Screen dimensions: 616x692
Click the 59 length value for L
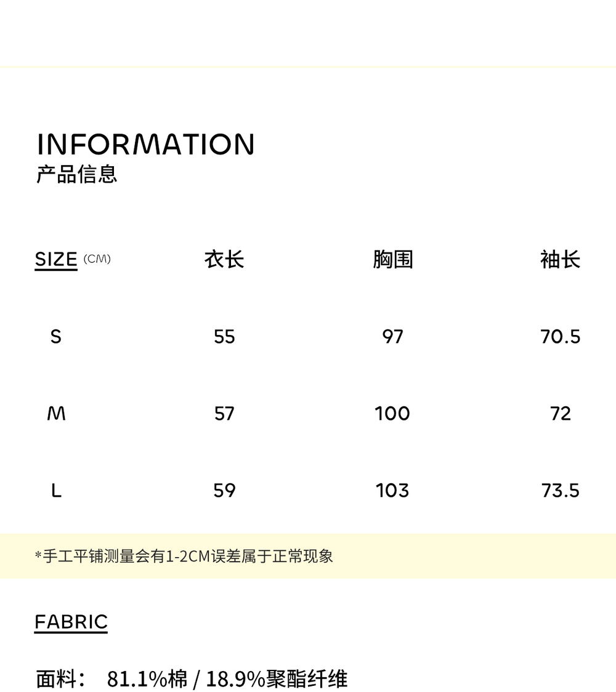pos(224,490)
